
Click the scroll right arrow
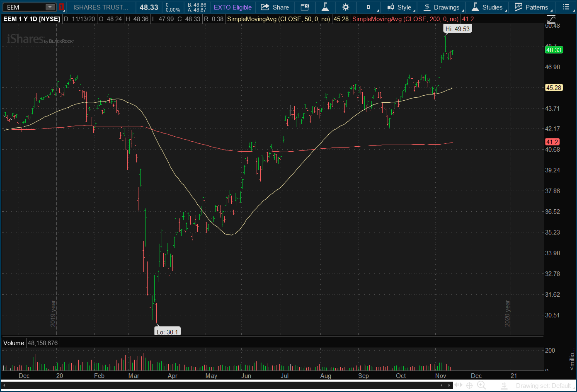click(449, 385)
